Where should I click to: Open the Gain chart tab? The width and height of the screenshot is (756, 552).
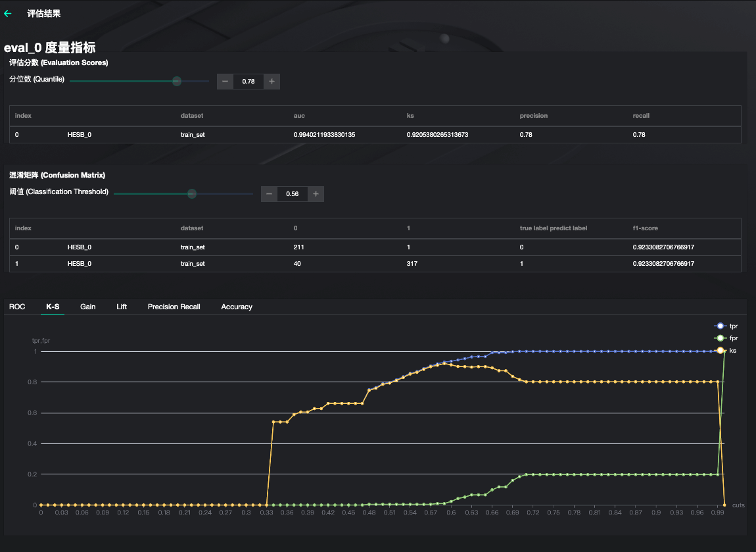(88, 307)
